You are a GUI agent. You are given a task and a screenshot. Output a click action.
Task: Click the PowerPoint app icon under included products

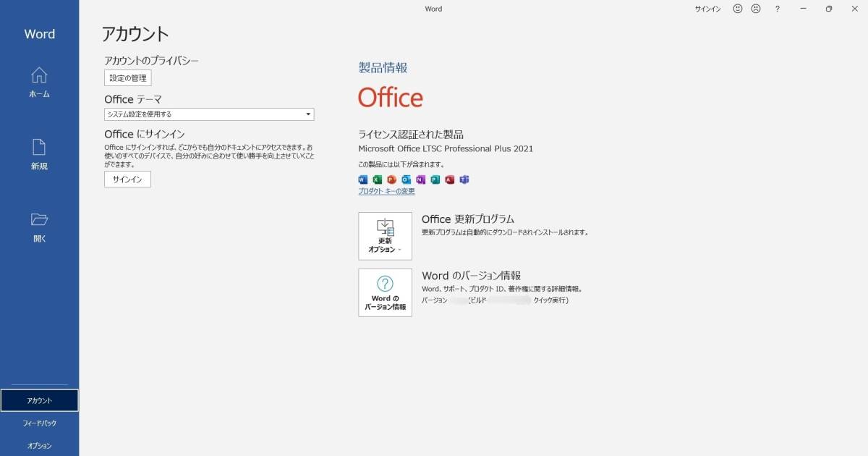392,180
